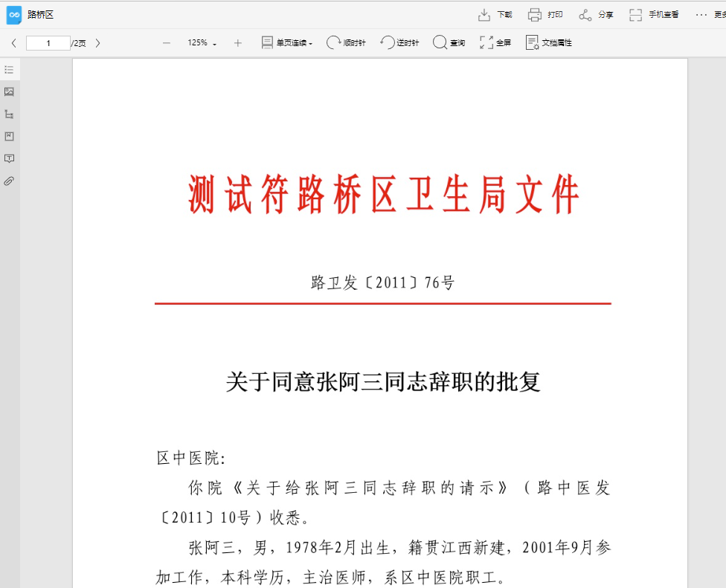
Task: Click the heading 关于同意张阿三同志辞职的批复
Action: click(383, 381)
